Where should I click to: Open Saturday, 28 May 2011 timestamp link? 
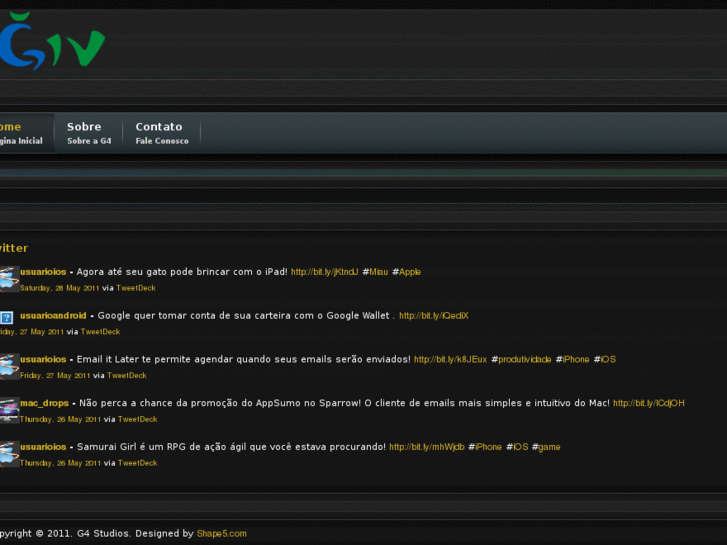pyautogui.click(x=59, y=288)
